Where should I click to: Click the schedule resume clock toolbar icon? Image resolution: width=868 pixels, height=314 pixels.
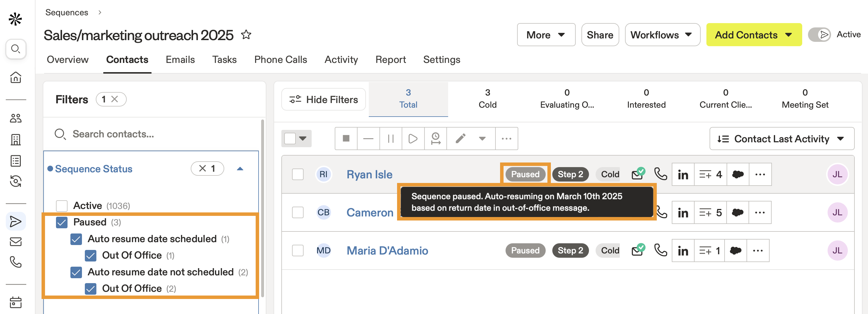pos(436,139)
